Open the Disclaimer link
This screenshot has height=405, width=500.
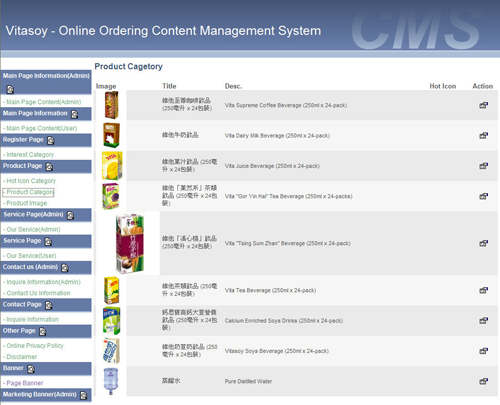point(22,357)
